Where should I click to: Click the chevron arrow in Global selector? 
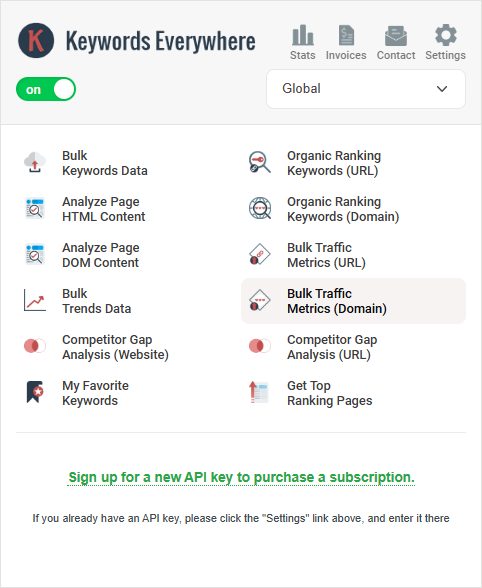coord(442,89)
